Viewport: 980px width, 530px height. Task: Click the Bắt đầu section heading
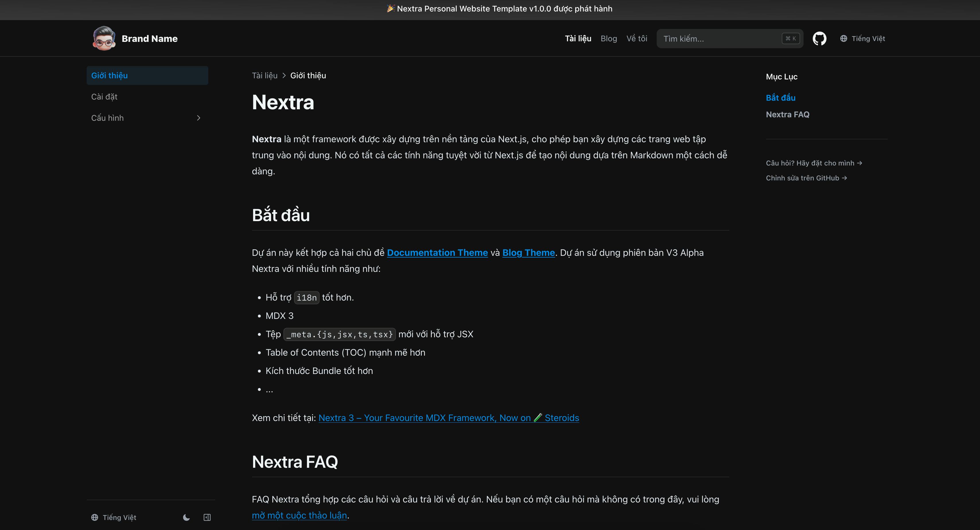(x=281, y=215)
